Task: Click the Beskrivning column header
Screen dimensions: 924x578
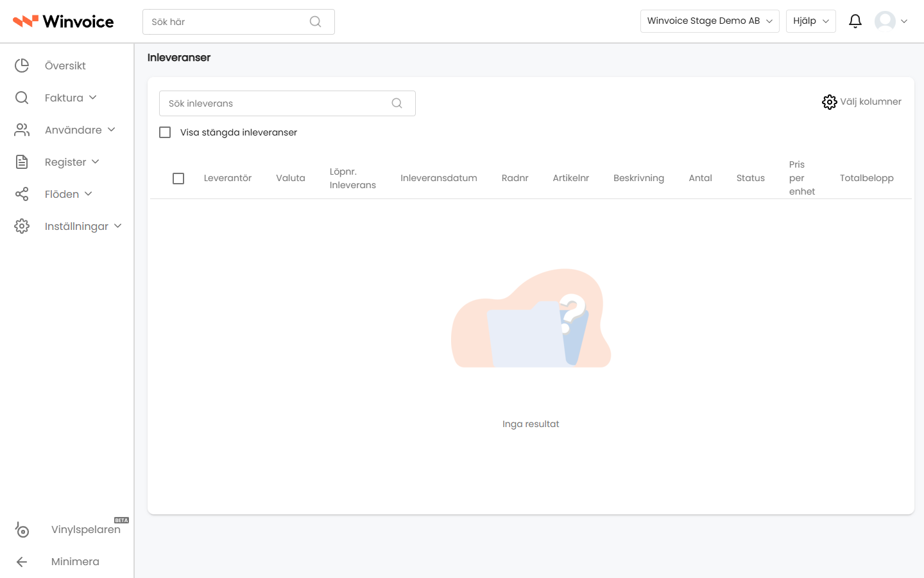Action: point(639,179)
